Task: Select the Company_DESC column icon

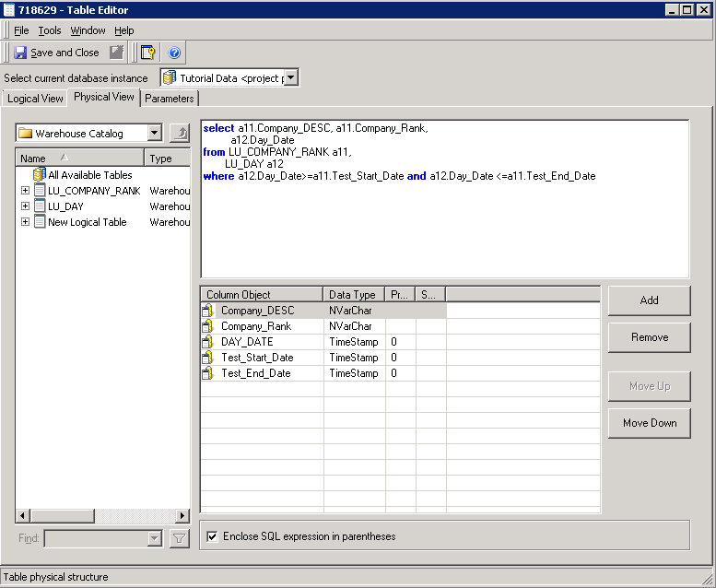Action: click(x=207, y=311)
